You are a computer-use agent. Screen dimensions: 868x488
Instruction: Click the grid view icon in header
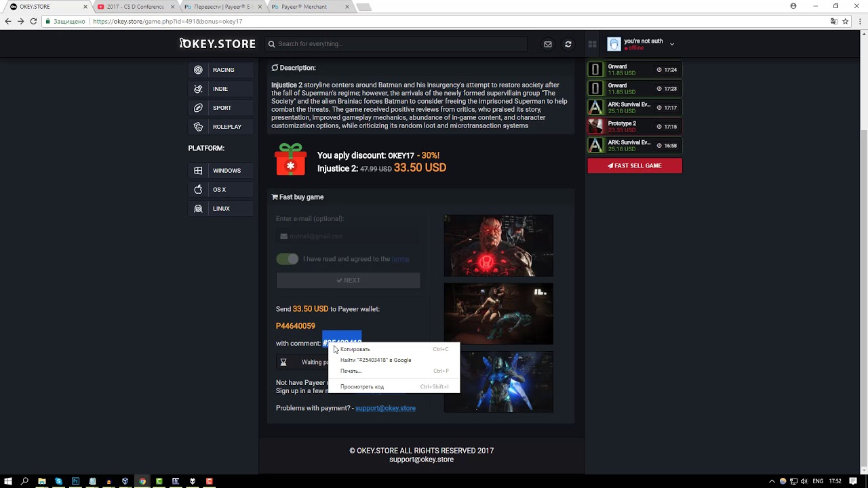592,44
